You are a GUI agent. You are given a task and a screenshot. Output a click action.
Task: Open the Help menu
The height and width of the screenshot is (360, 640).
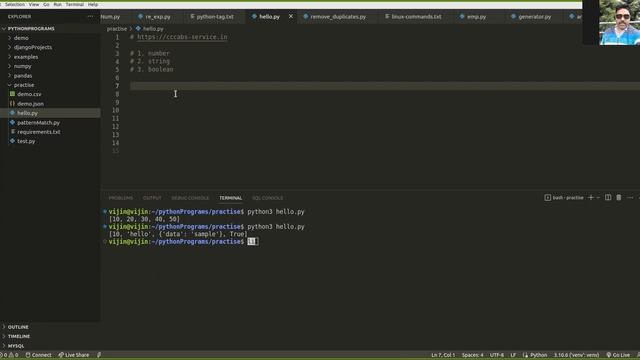pyautogui.click(x=93, y=4)
